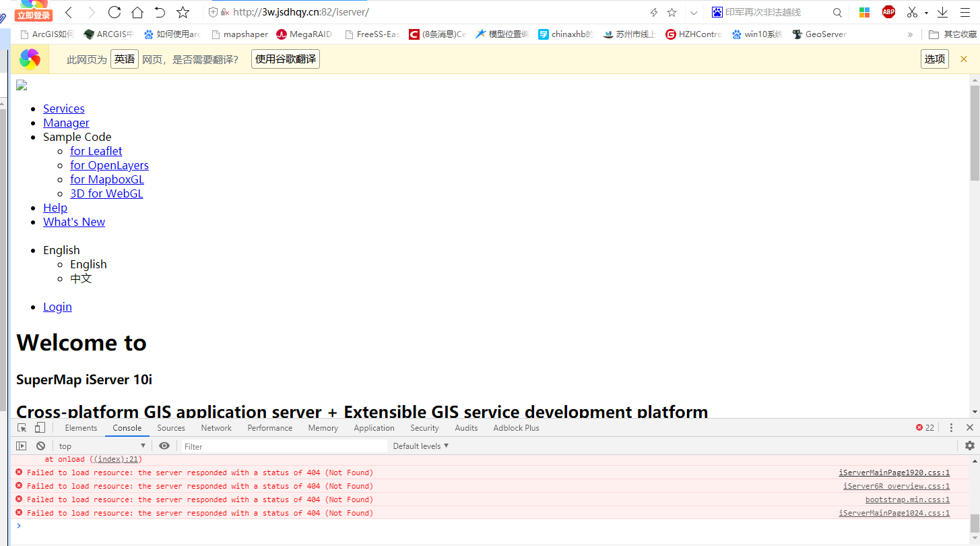Image resolution: width=980 pixels, height=546 pixels.
Task: Open the Manager link
Action: pyautogui.click(x=66, y=123)
